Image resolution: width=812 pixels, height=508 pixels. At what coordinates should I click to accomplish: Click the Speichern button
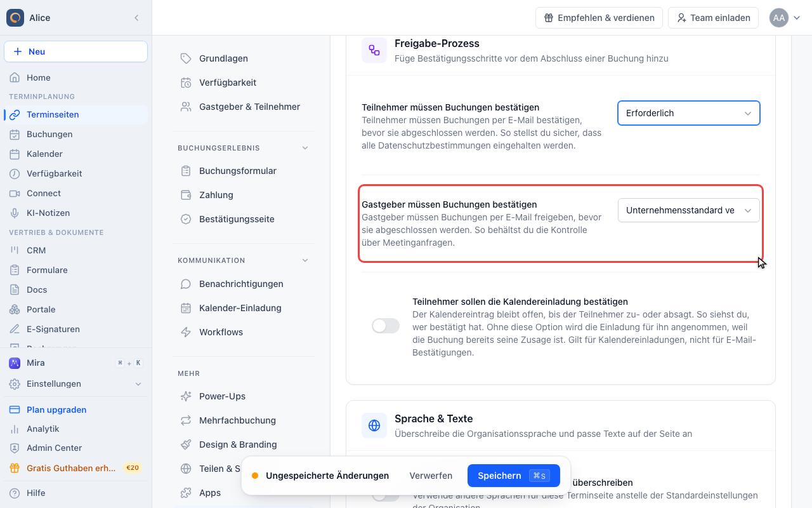514,476
